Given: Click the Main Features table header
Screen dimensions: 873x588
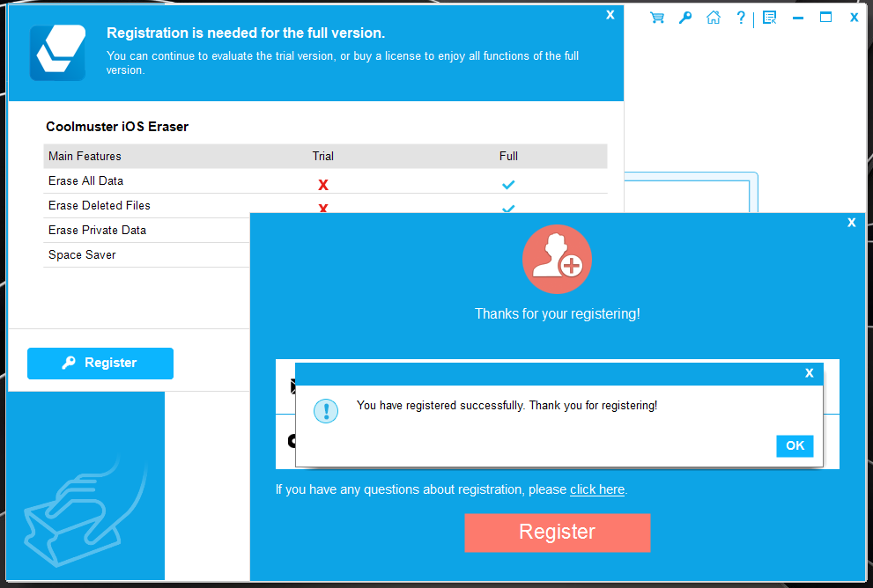Looking at the screenshot, I should click(85, 157).
